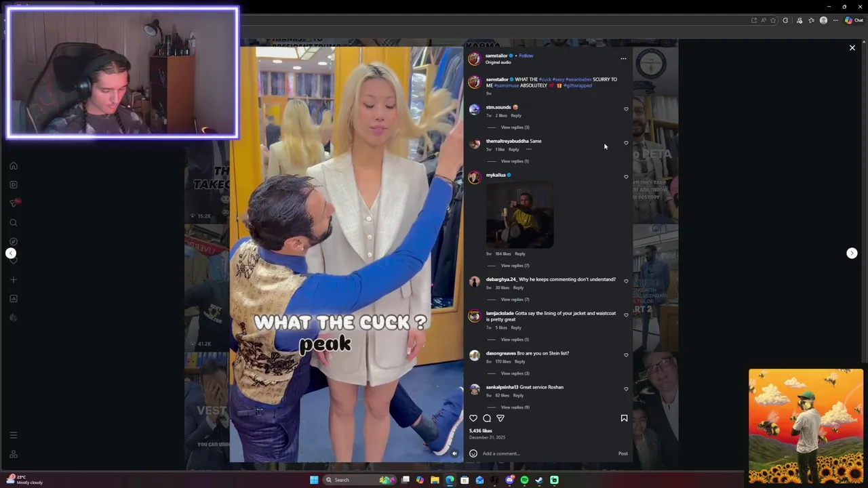Open the Dashboard chart icon in sidebar
868x488 pixels.
pos(13,298)
